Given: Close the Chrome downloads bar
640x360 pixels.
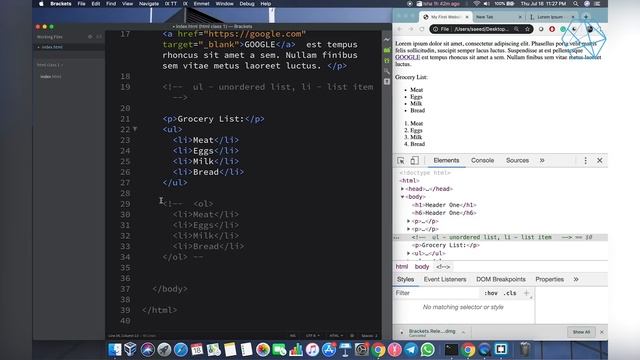Looking at the screenshot, I should (x=602, y=332).
